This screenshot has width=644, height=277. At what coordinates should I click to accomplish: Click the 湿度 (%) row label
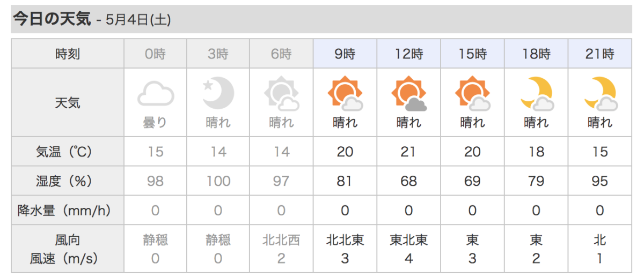[68, 181]
